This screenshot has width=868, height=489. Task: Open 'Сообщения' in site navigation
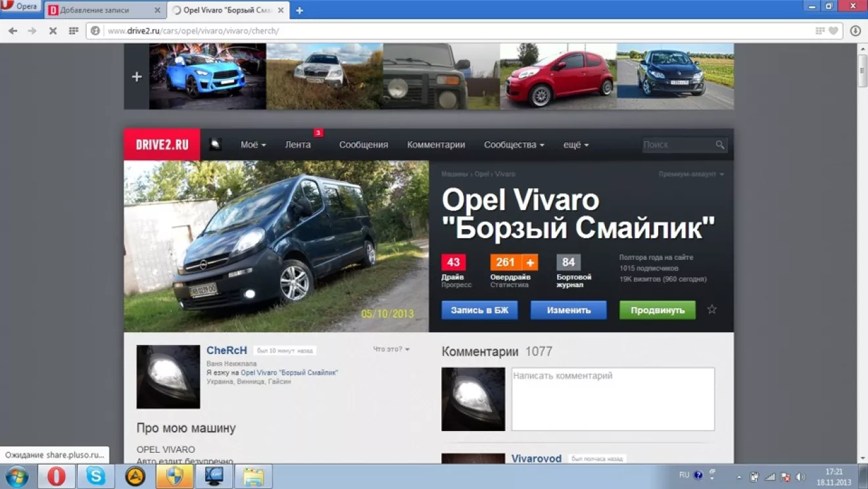(x=364, y=145)
